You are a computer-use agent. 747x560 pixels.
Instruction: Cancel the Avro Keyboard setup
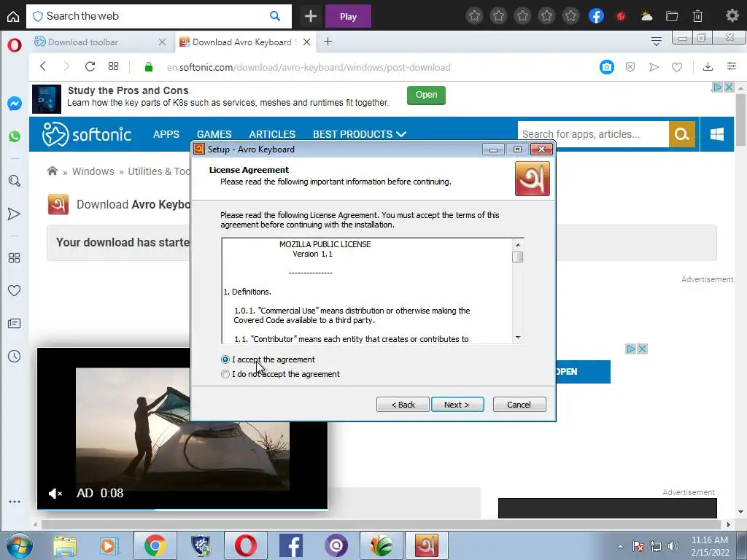[x=519, y=404]
